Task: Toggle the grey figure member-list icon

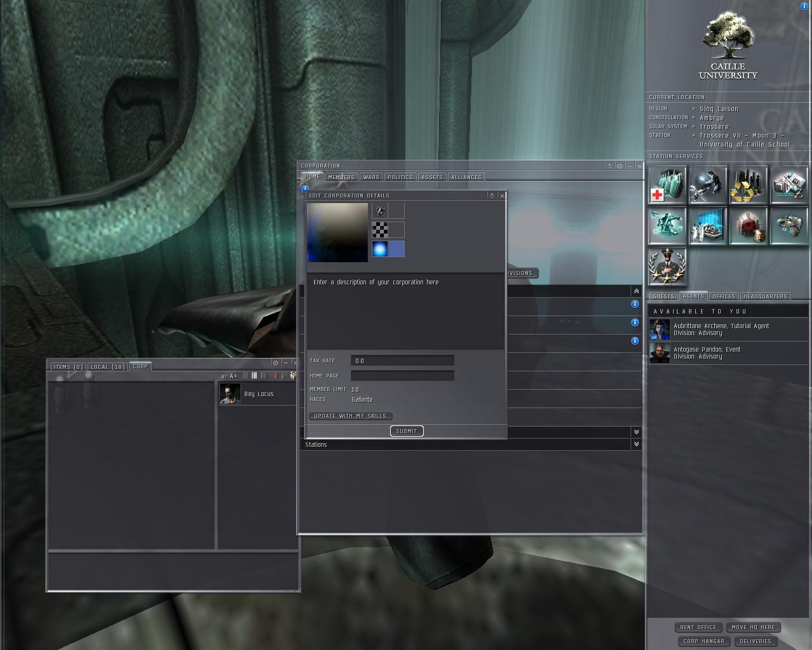Action: point(283,376)
